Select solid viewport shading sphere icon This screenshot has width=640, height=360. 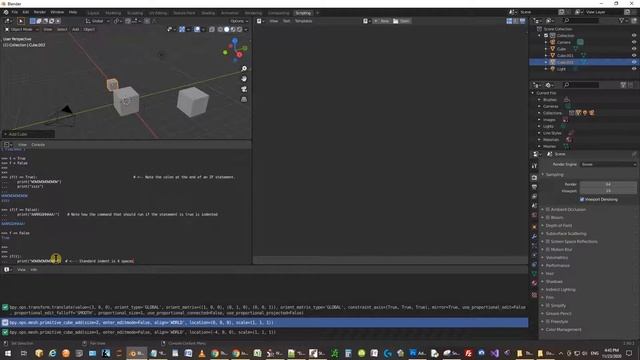[227, 29]
